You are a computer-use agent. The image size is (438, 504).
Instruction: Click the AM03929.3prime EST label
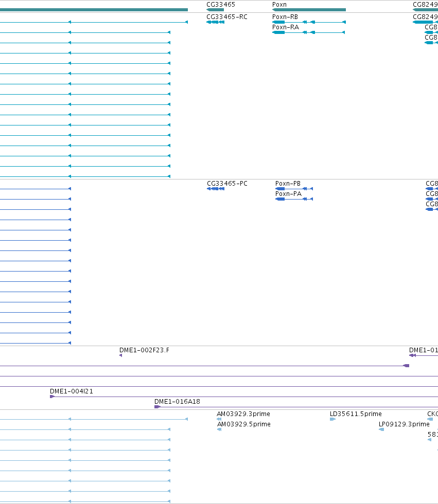[243, 413]
